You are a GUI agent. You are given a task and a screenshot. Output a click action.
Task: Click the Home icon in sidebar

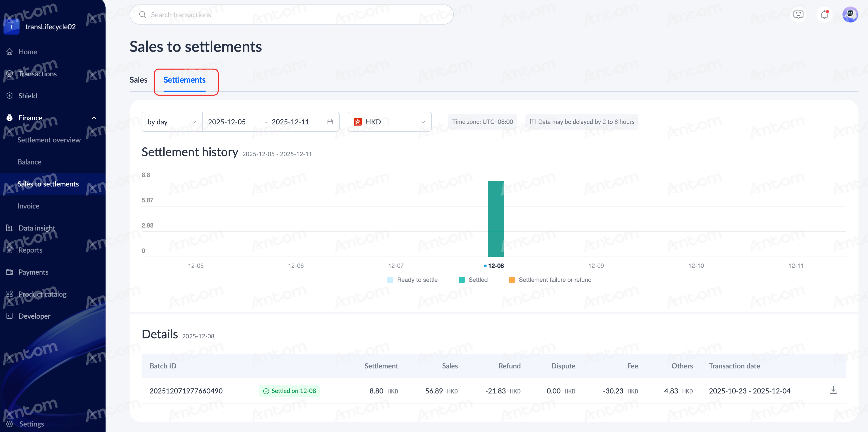click(x=10, y=52)
